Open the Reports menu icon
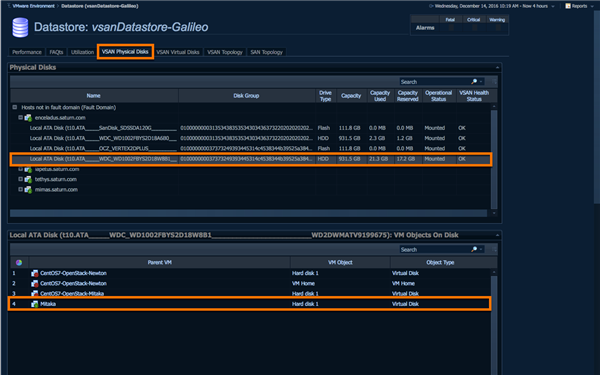The height and width of the screenshot is (375, 600). tap(568, 6)
